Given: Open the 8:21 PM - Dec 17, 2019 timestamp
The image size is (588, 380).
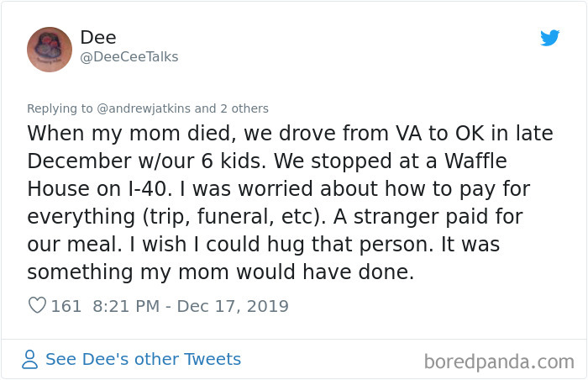Looking at the screenshot, I should (x=188, y=306).
